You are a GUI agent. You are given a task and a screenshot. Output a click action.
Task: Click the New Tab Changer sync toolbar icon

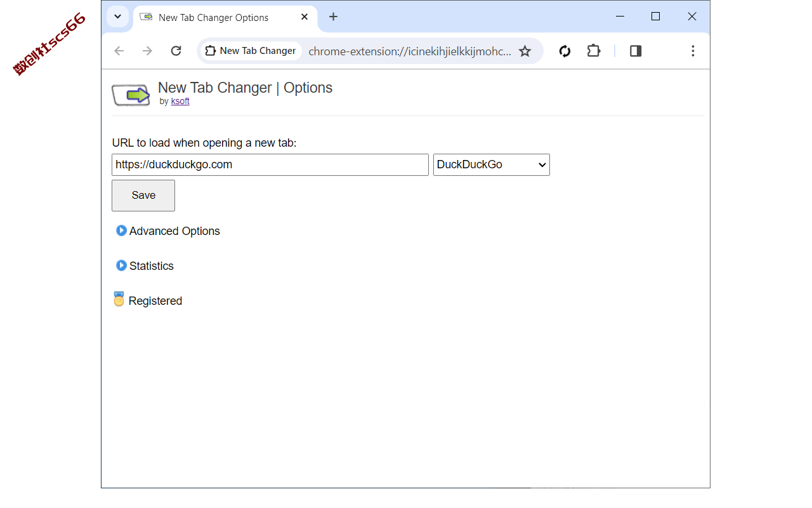[565, 51]
